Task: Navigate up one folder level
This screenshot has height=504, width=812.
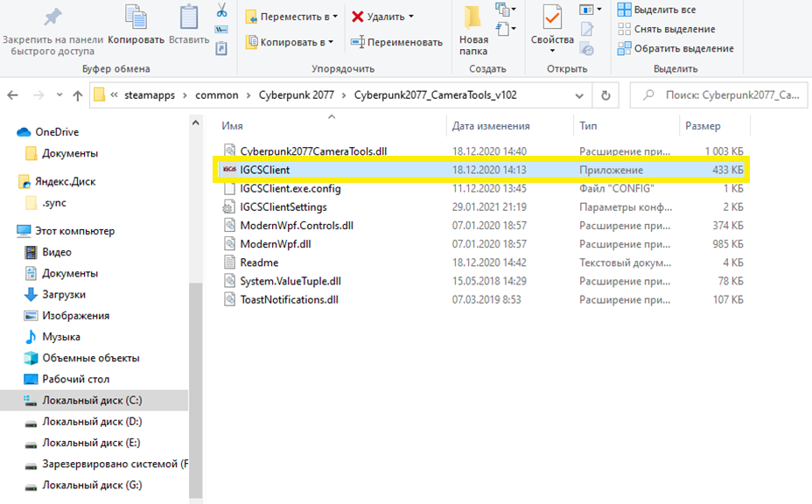Action: click(76, 94)
